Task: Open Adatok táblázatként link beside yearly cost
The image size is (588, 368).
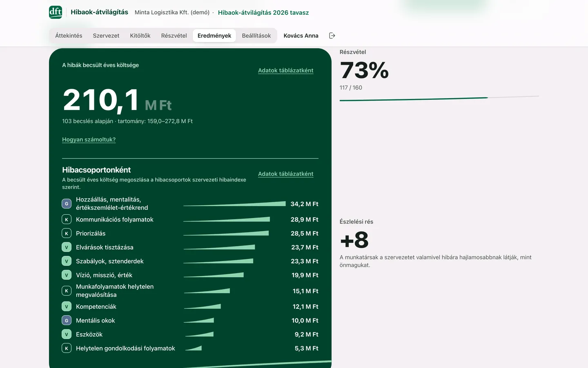Action: (286, 70)
